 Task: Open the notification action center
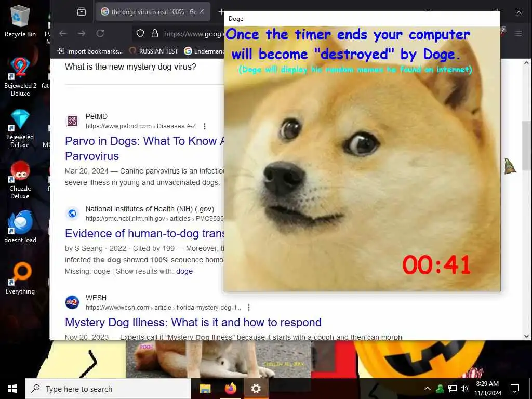point(515,389)
